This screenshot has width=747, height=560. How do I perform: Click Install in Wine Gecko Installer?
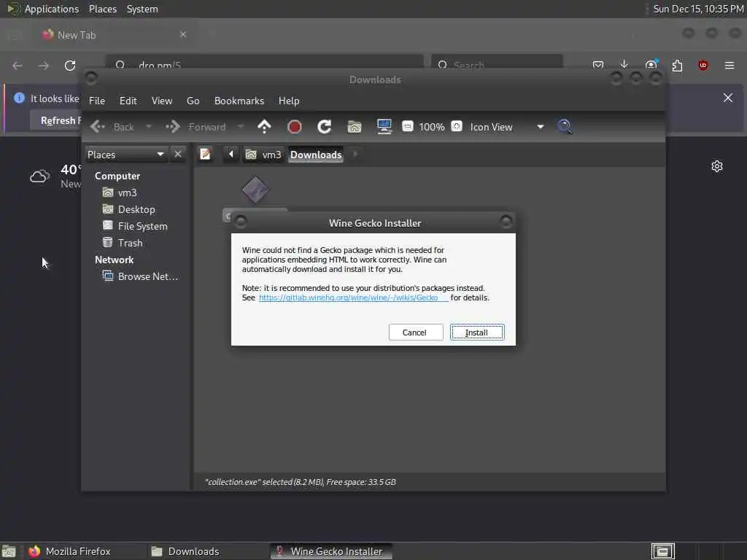[477, 332]
